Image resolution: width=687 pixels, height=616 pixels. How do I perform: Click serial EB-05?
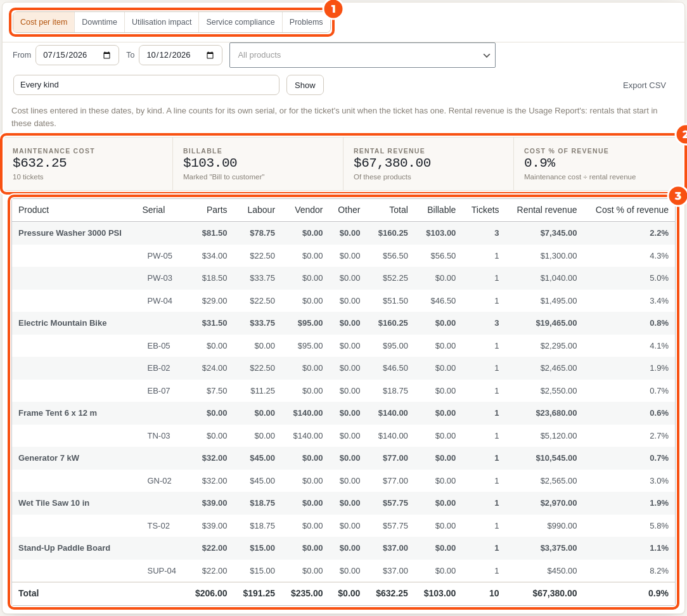[158, 345]
